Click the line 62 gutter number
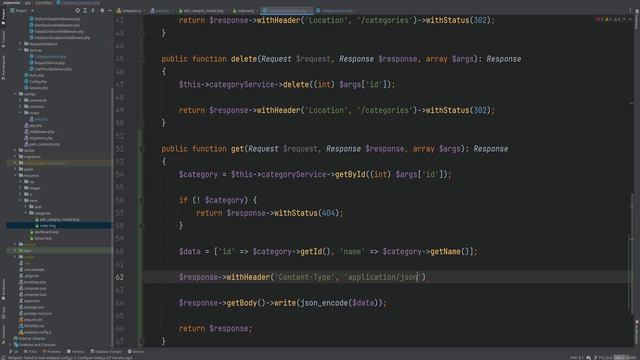The image size is (640, 360). pyautogui.click(x=120, y=277)
